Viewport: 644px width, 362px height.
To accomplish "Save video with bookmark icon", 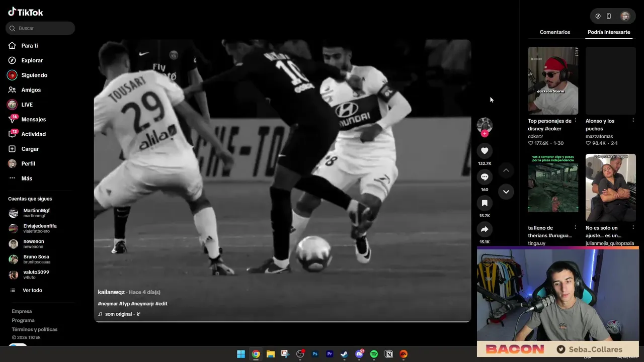I will coord(485,203).
